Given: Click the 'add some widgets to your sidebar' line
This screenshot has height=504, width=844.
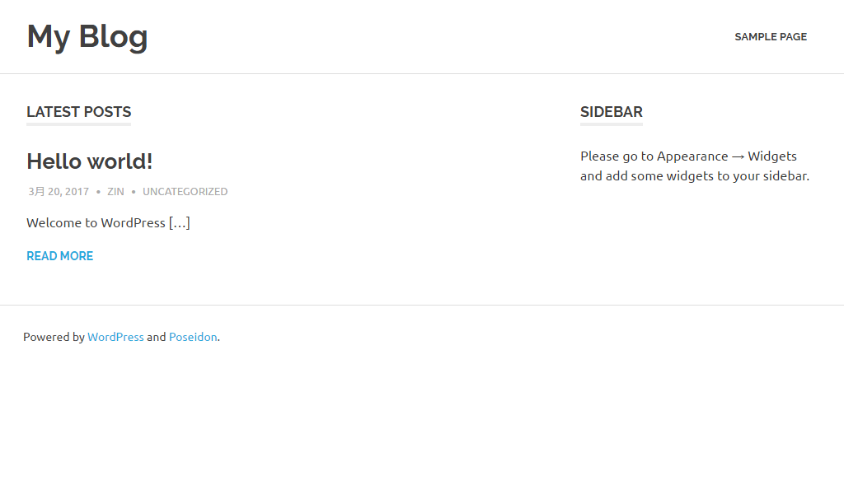Looking at the screenshot, I should [695, 176].
